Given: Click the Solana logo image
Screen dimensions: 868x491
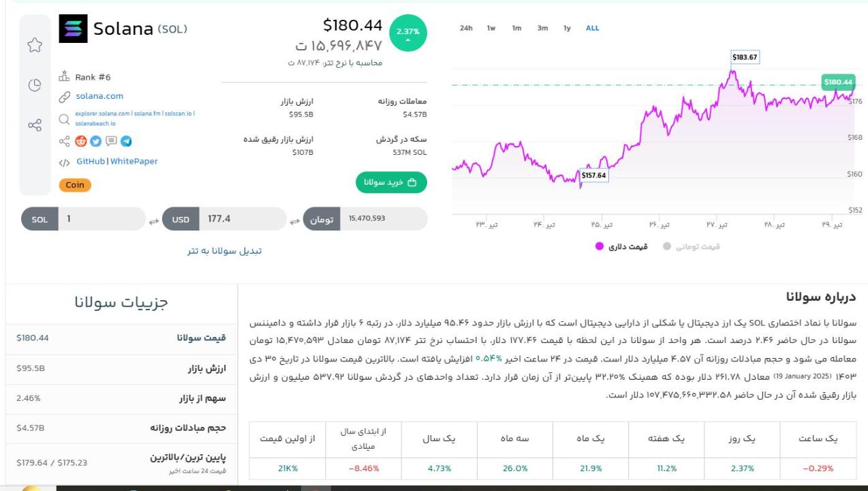Looking at the screenshot, I should [73, 29].
